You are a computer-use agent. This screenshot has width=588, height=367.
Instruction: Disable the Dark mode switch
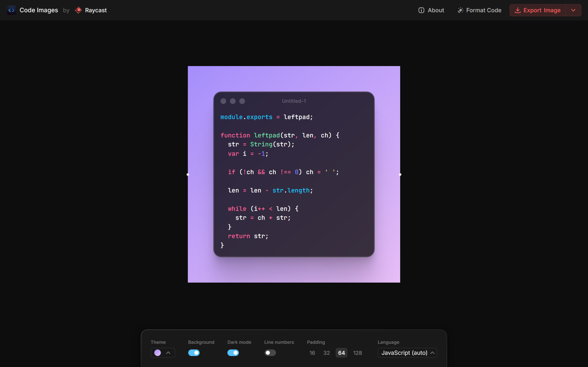click(233, 353)
